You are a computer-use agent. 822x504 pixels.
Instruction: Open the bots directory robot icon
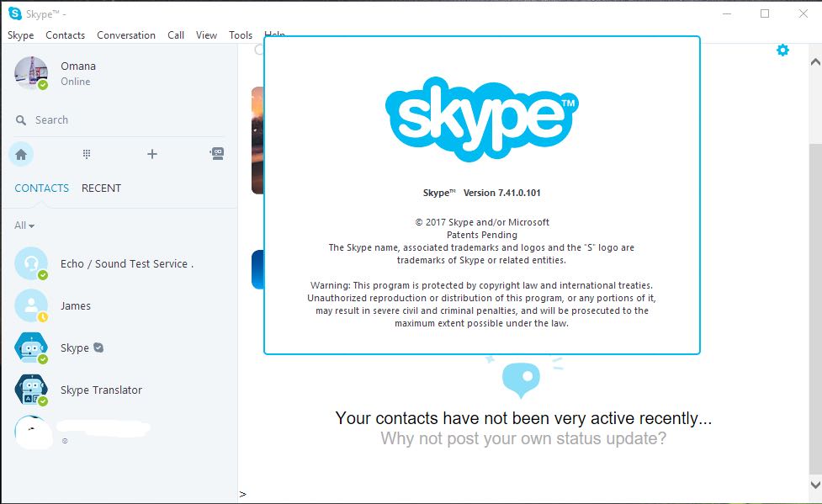click(217, 154)
